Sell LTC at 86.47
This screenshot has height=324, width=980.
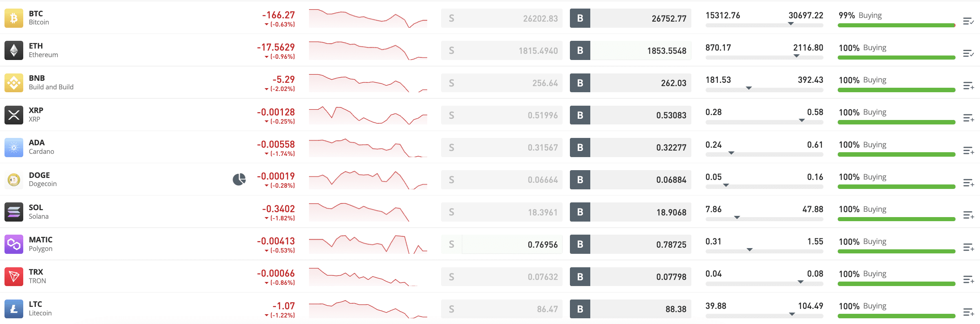click(x=502, y=308)
